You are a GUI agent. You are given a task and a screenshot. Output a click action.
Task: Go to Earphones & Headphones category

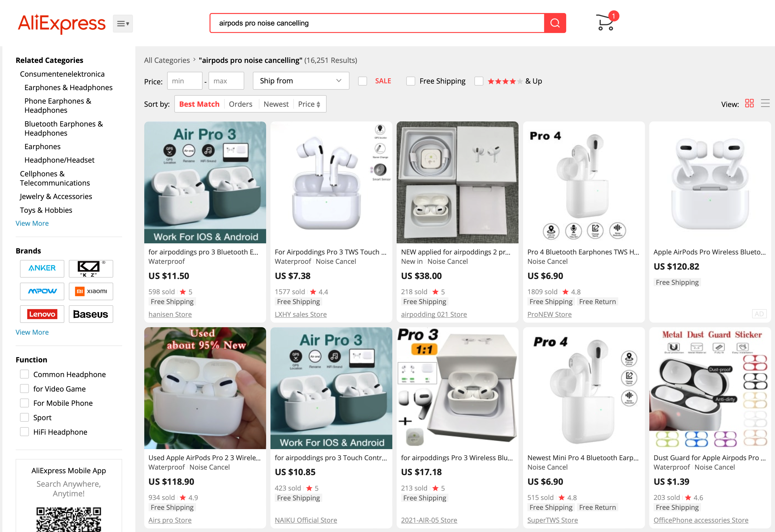click(68, 87)
